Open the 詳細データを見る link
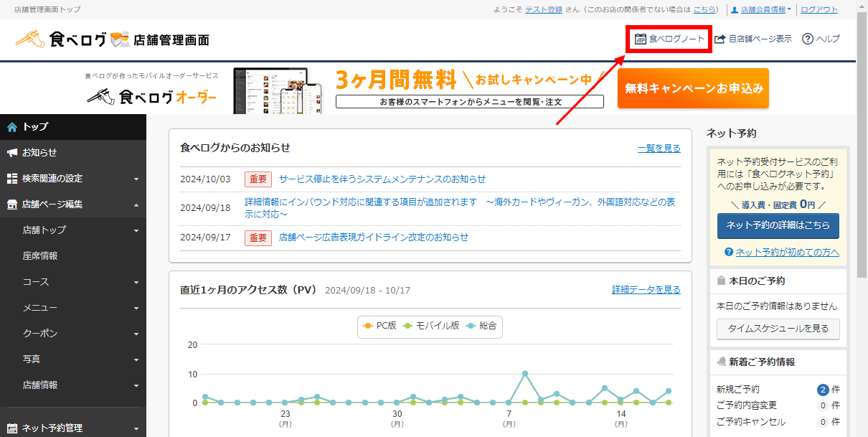The height and width of the screenshot is (437, 868). pos(646,290)
